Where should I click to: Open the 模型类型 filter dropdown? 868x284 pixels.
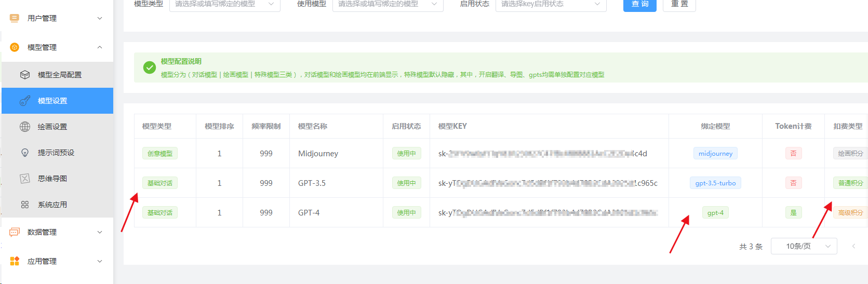[x=225, y=4]
